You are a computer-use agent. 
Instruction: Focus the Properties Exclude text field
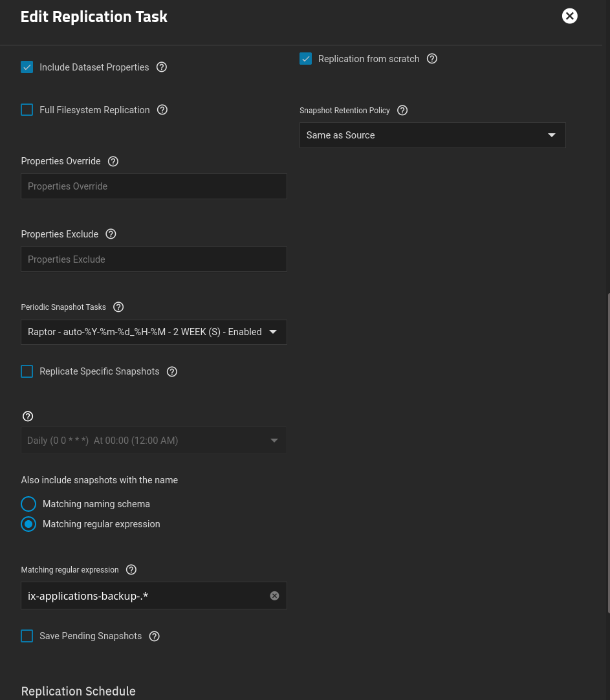coord(154,259)
